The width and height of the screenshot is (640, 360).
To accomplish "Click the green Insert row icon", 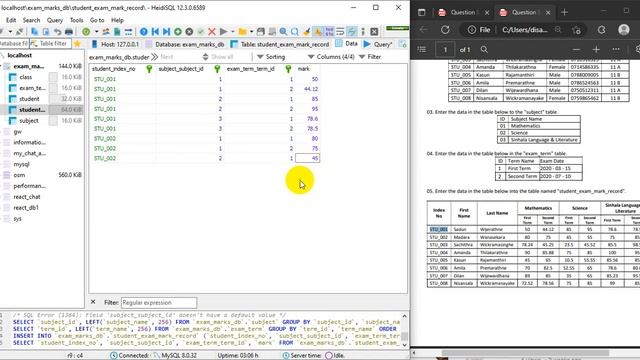I will point(178,31).
